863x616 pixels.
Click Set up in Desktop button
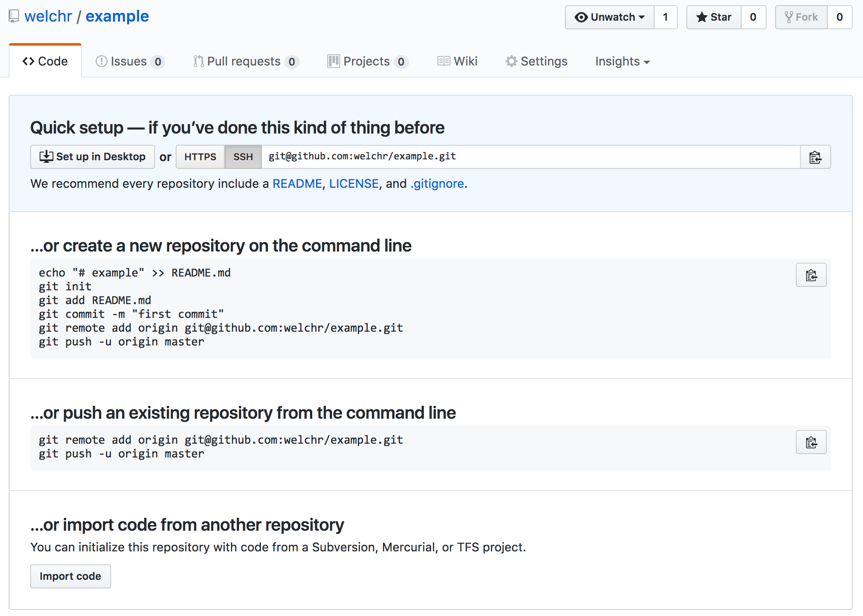point(93,157)
